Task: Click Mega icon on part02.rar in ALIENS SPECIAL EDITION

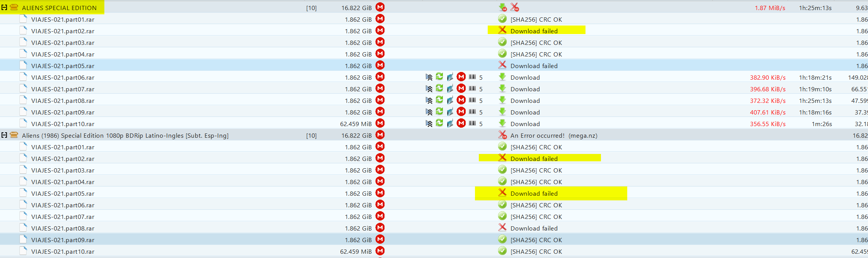Action: pos(380,30)
